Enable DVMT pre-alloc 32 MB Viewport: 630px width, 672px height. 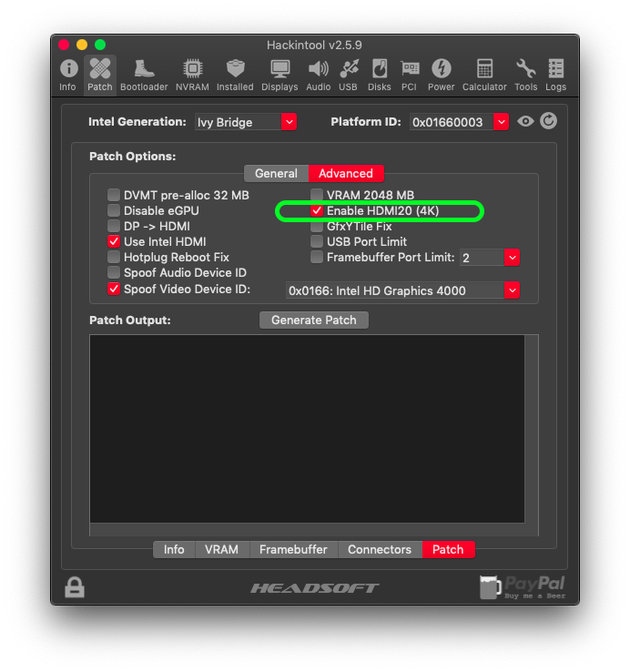tap(114, 195)
